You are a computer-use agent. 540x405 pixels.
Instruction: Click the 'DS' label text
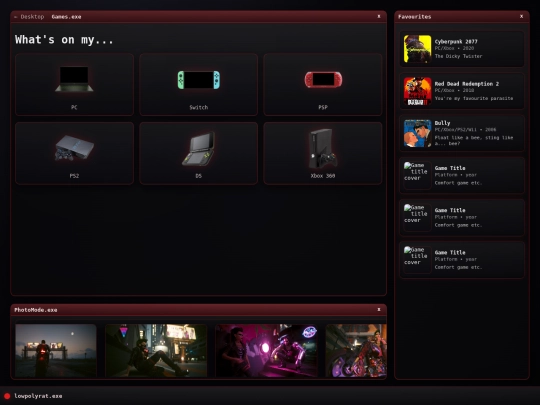(199, 176)
